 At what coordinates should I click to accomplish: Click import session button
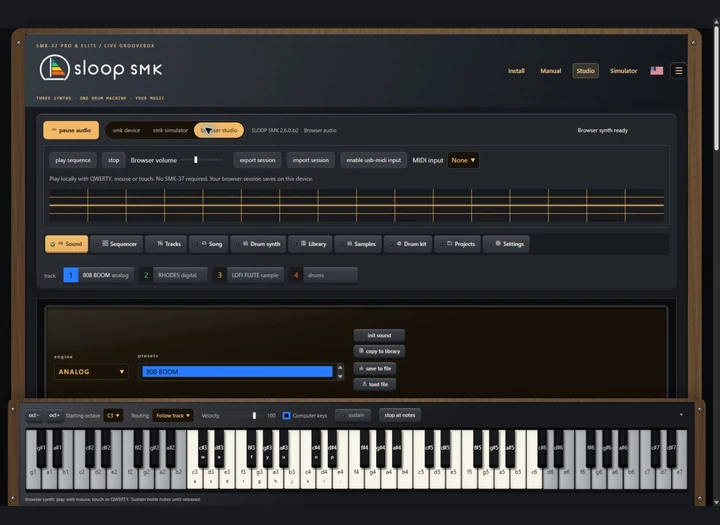coord(311,160)
